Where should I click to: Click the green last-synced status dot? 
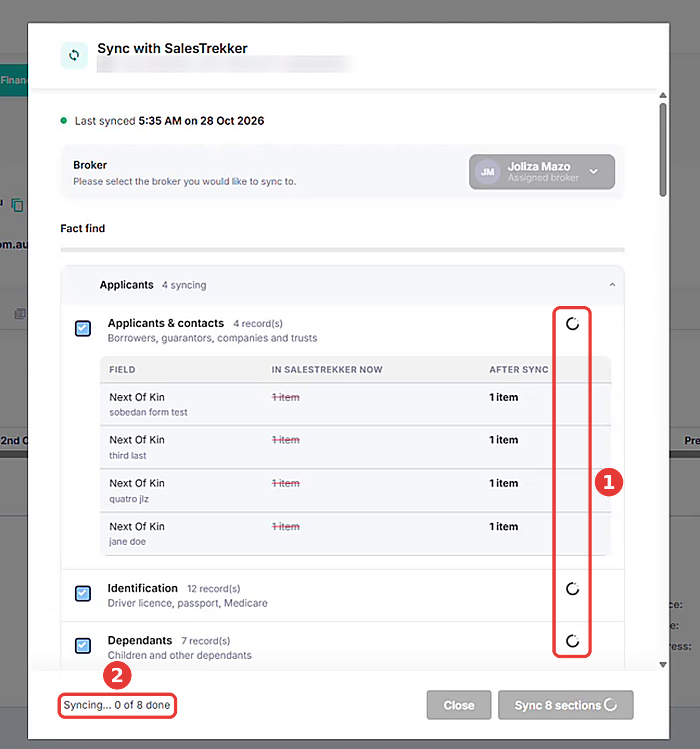[x=63, y=120]
